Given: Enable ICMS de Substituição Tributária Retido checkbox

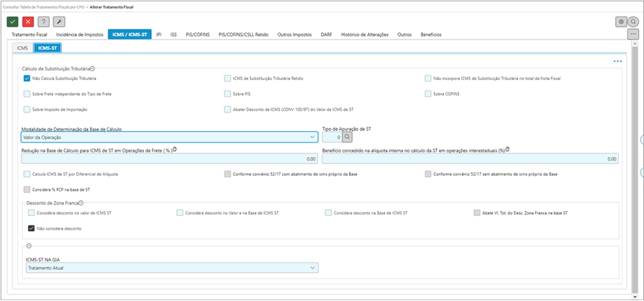Looking at the screenshot, I should (x=227, y=78).
